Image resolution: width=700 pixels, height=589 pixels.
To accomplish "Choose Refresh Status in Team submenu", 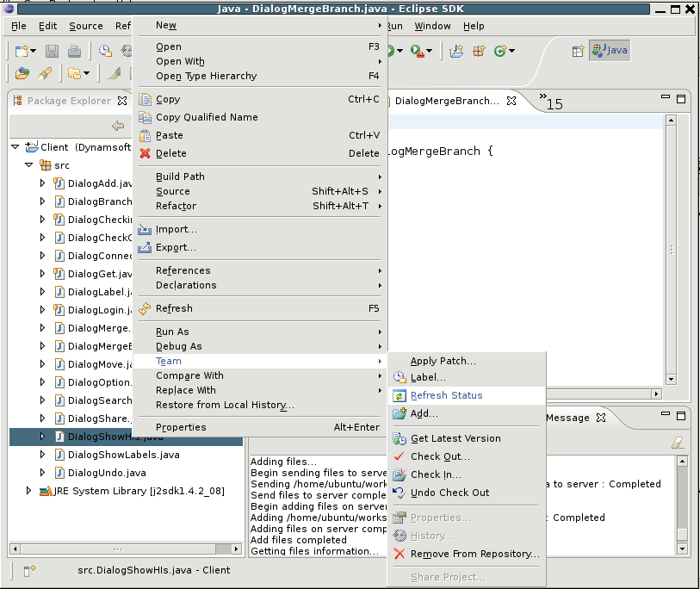I will pyautogui.click(x=446, y=395).
